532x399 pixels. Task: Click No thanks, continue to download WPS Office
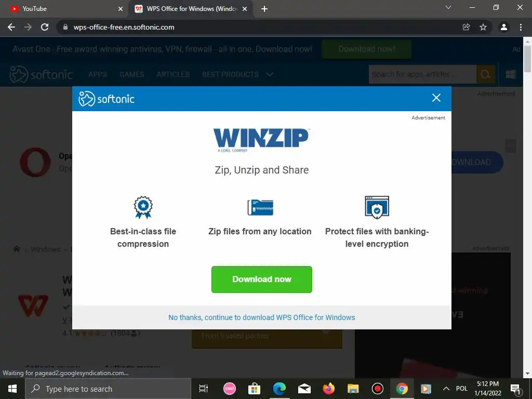click(x=262, y=317)
